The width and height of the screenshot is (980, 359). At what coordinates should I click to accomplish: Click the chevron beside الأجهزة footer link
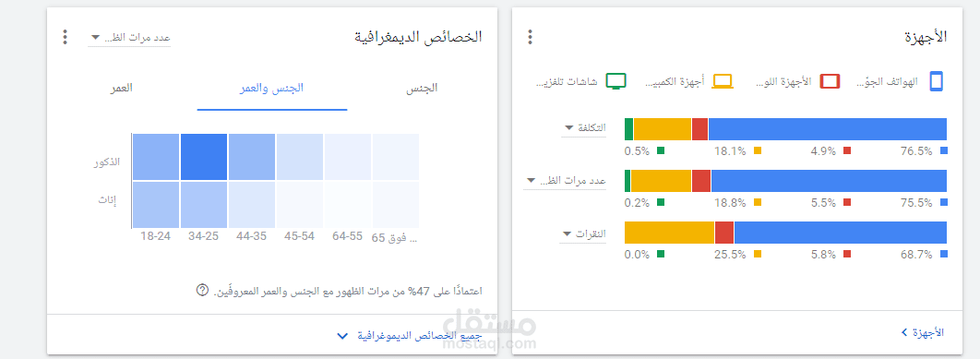[904, 332]
